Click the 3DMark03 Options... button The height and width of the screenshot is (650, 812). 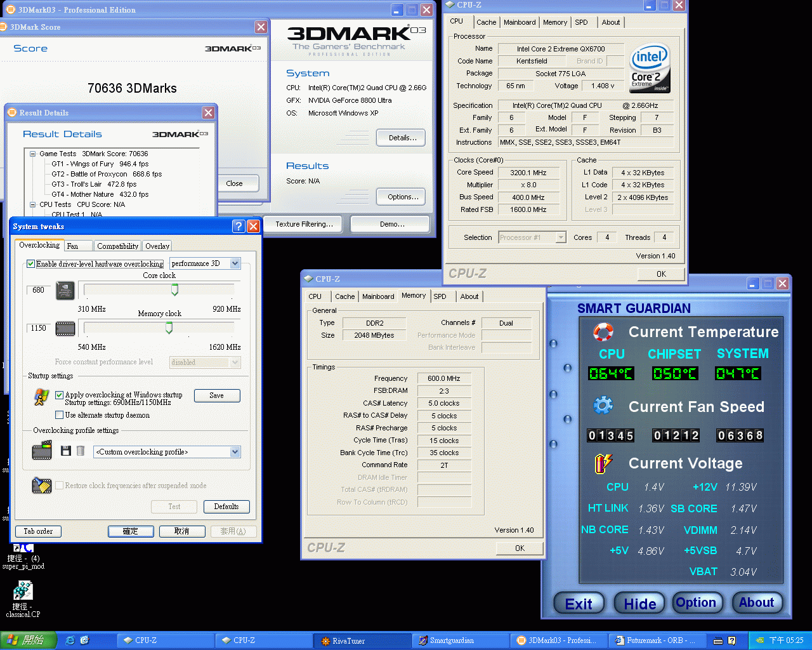tap(402, 197)
